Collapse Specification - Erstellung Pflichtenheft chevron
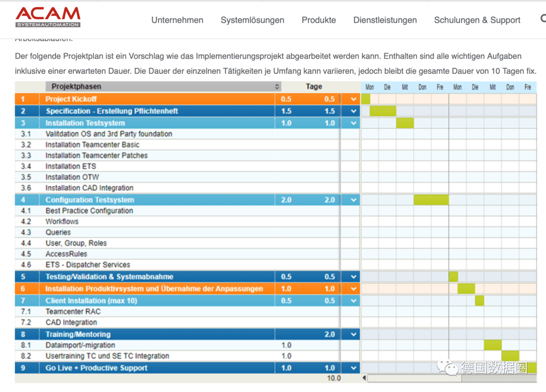This screenshot has height=392, width=546. point(353,111)
